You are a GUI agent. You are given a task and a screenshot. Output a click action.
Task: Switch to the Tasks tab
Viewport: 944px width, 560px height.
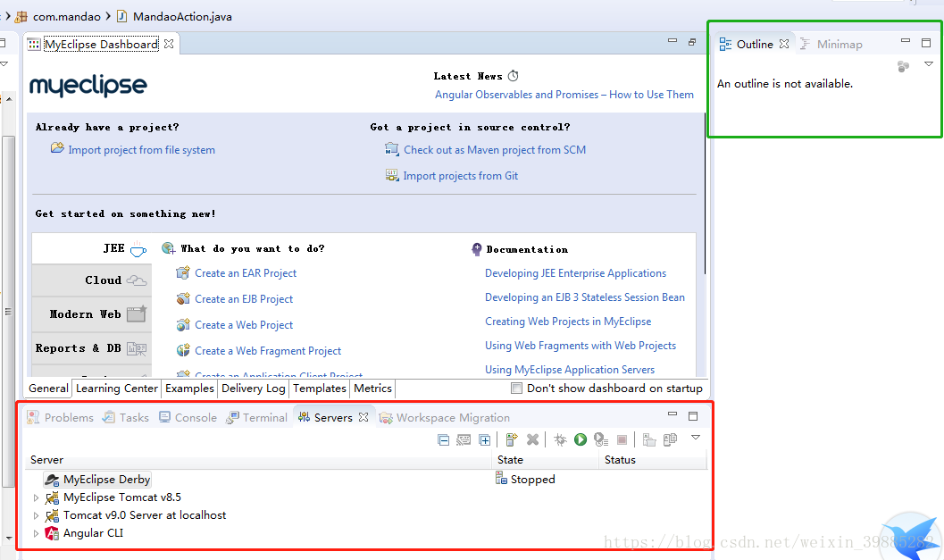[x=126, y=417]
